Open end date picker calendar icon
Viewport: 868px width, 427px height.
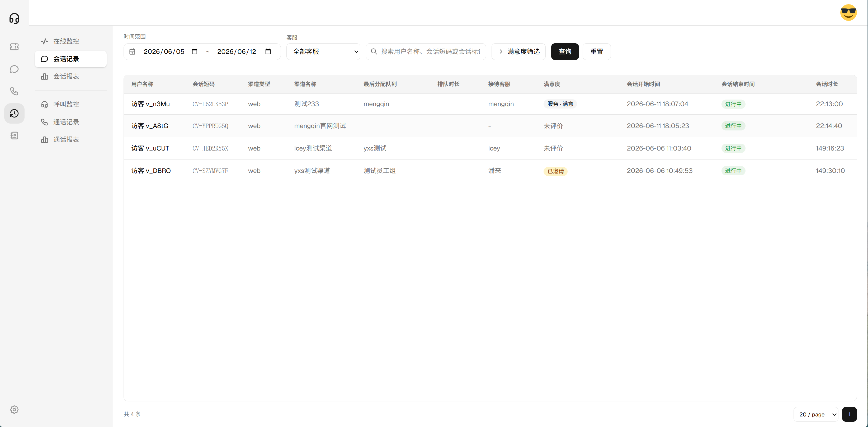(x=268, y=51)
